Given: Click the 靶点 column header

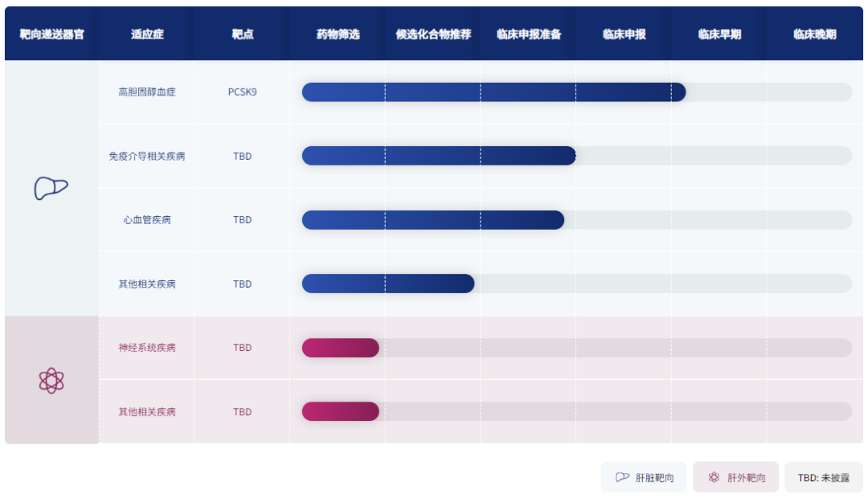Looking at the screenshot, I should [x=242, y=35].
